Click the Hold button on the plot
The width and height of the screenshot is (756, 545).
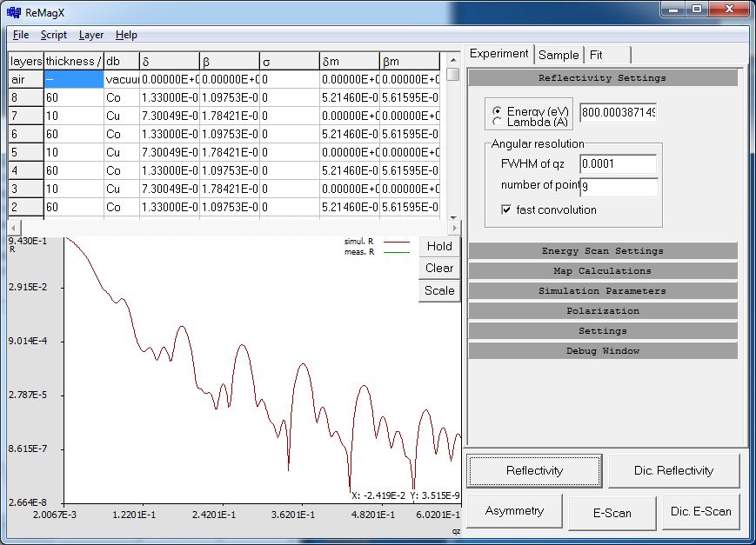pyautogui.click(x=439, y=246)
